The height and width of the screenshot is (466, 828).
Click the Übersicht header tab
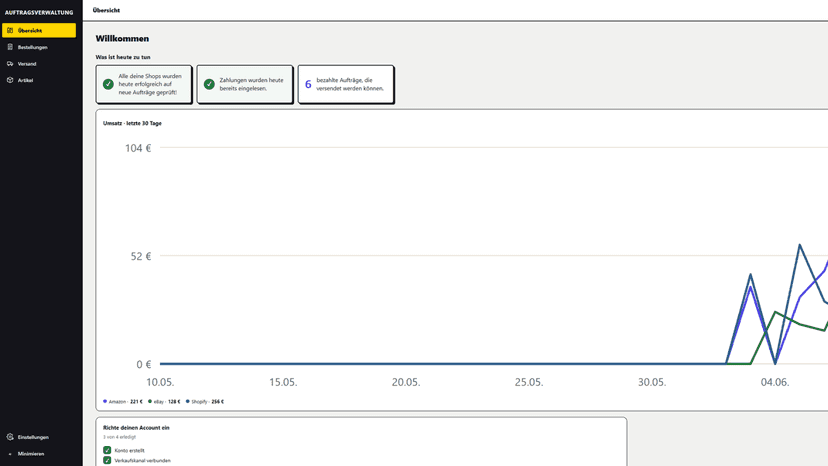(x=106, y=10)
